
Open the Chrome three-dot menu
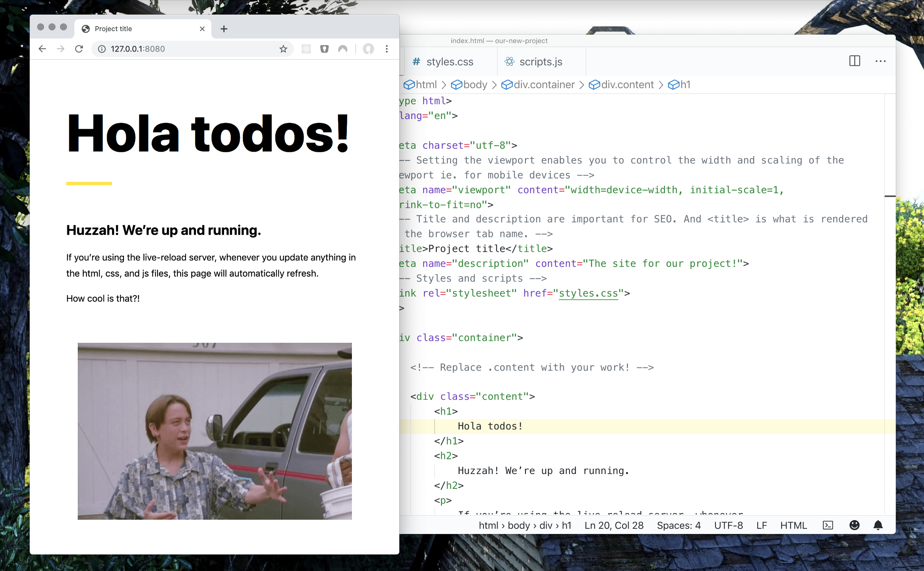coord(387,49)
